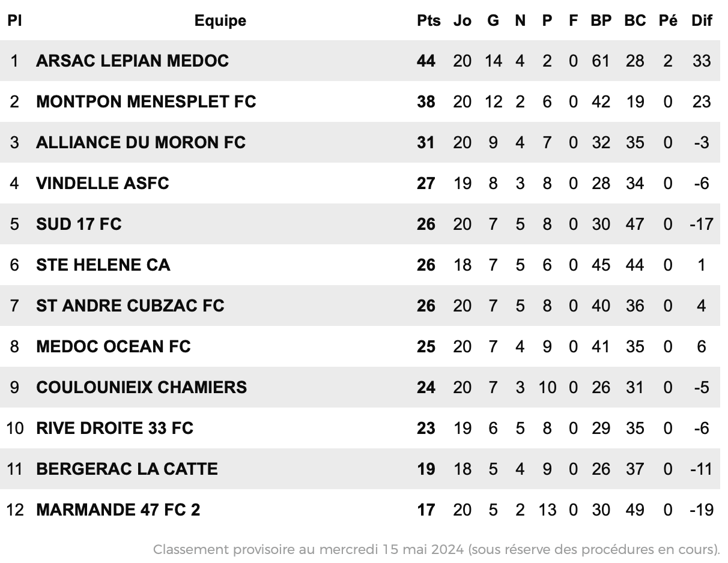This screenshot has height=563, width=728.
Task: Select the Dif column header
Action: (x=702, y=20)
